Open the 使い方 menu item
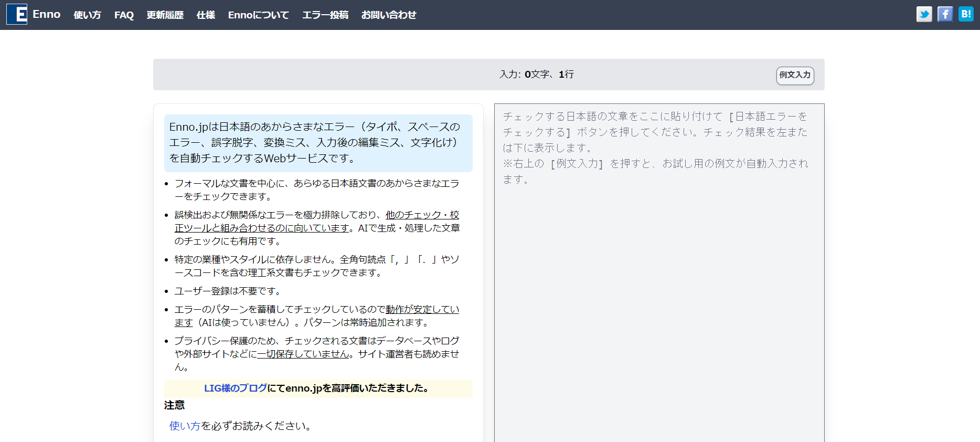 tap(87, 15)
